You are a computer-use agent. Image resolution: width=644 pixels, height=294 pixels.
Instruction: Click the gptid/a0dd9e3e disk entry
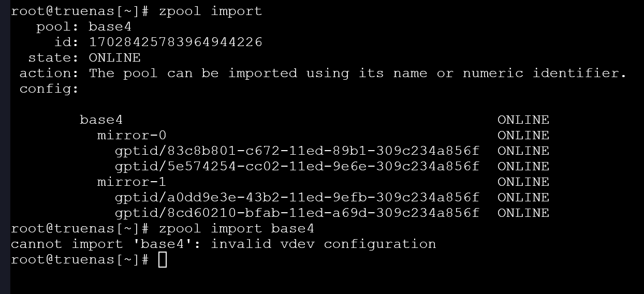coord(297,198)
